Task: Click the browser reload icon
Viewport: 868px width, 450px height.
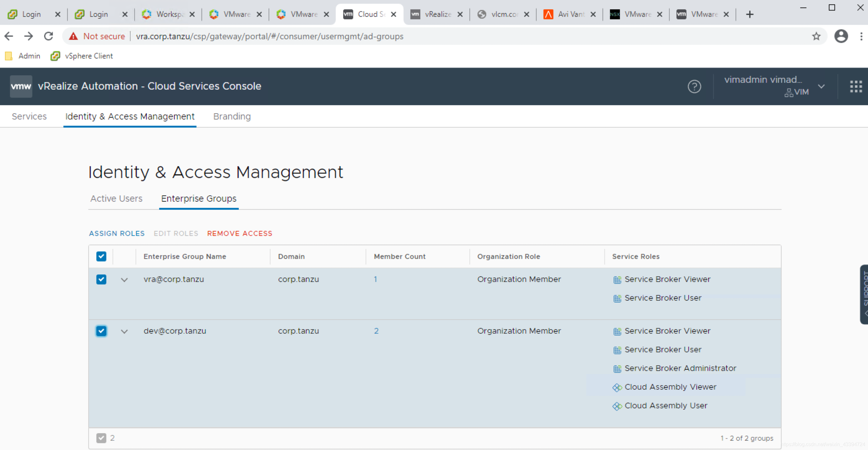Action: click(49, 36)
